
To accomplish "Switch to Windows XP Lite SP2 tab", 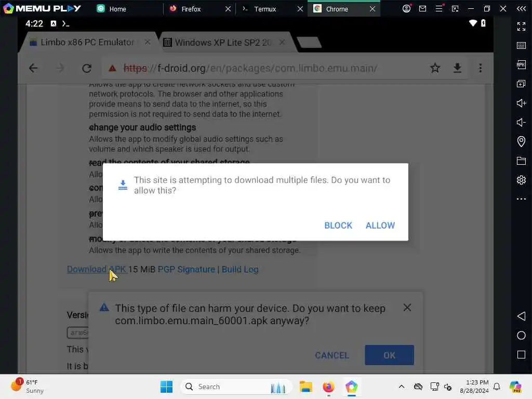I will click(222, 43).
